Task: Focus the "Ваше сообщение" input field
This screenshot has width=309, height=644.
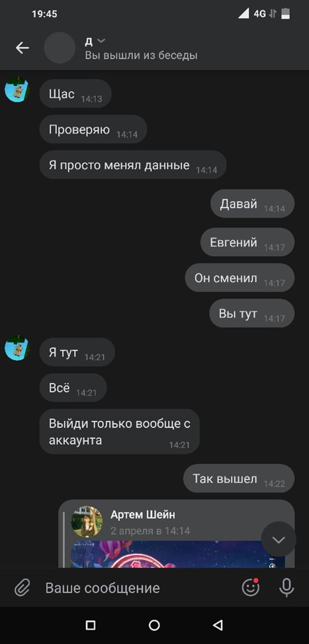Action: (x=139, y=588)
